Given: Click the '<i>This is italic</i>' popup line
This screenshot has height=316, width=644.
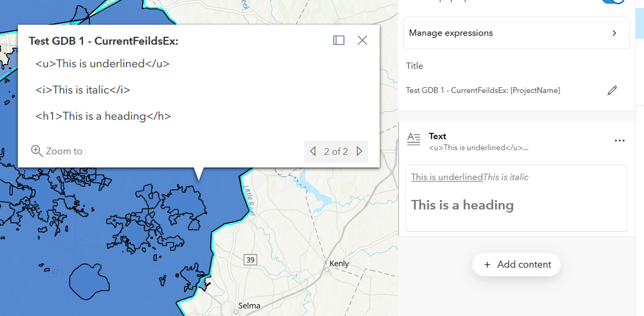Looking at the screenshot, I should pos(83,90).
